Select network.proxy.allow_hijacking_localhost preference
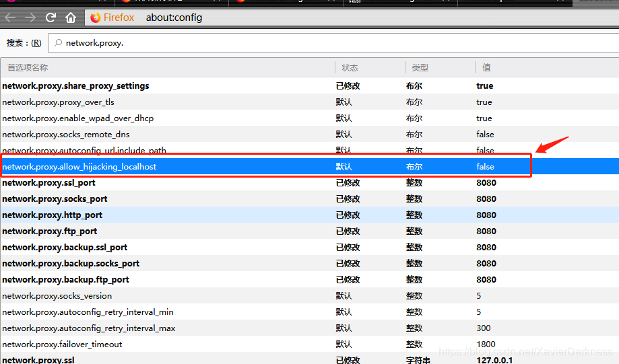The height and width of the screenshot is (364, 619). (x=310, y=166)
